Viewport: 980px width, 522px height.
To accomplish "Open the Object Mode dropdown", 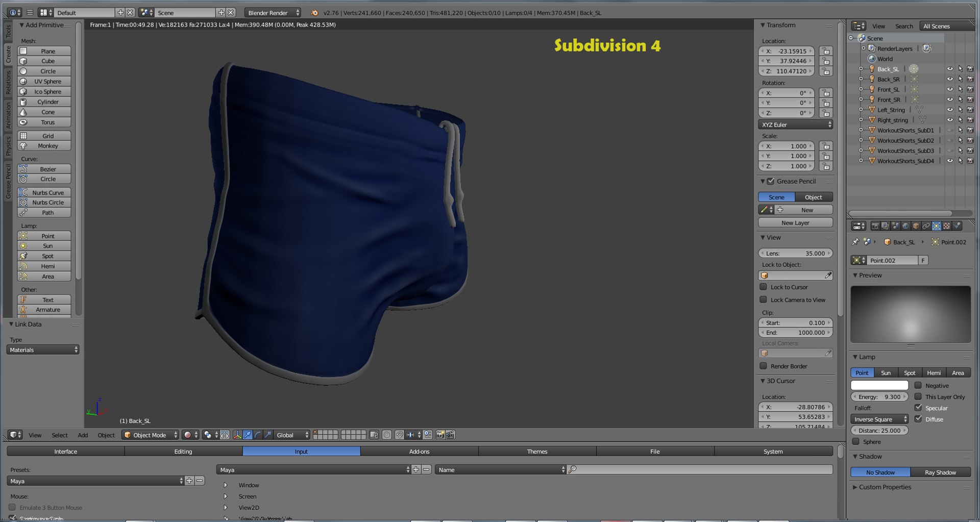I will pos(151,435).
